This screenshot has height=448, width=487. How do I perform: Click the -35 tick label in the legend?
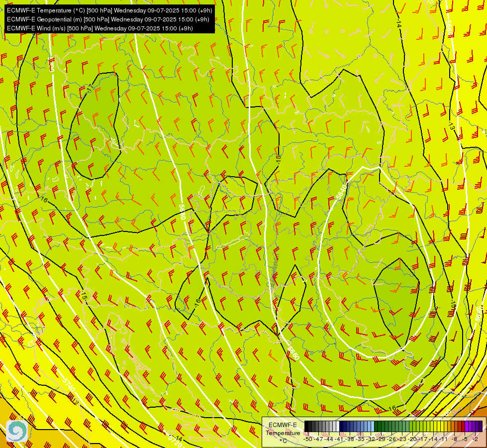[x=360, y=439]
